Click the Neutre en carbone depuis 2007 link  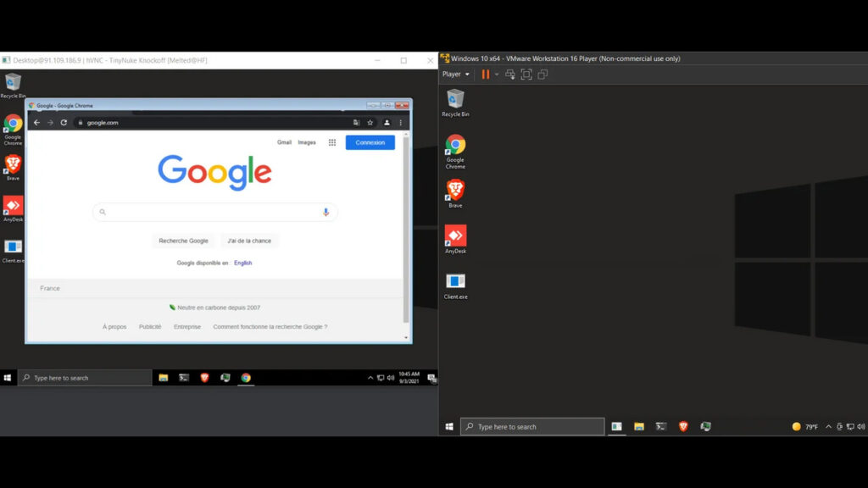(x=214, y=308)
